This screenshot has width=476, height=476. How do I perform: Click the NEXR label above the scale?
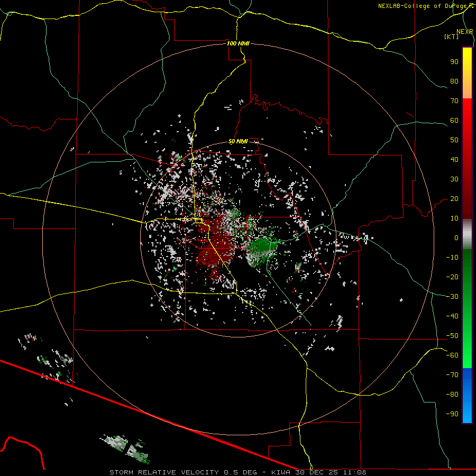[x=465, y=32]
